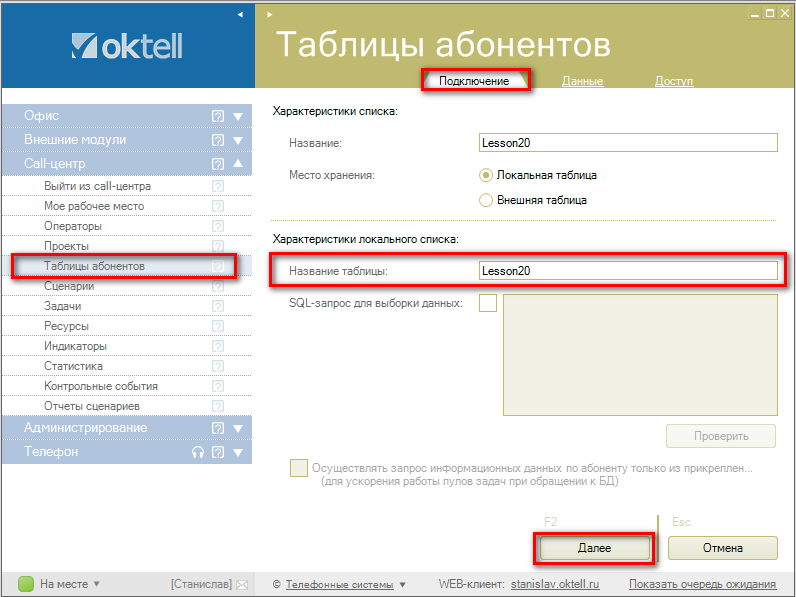
Task: Switch to the Данные tab
Action: (581, 81)
